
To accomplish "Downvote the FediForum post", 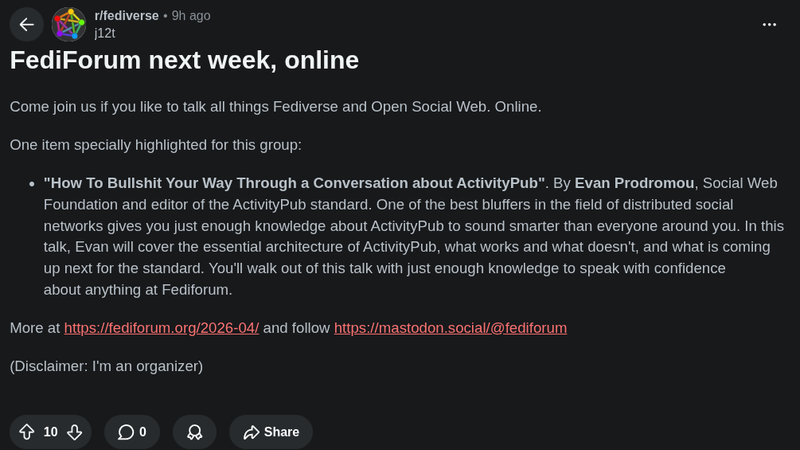I will (75, 432).
